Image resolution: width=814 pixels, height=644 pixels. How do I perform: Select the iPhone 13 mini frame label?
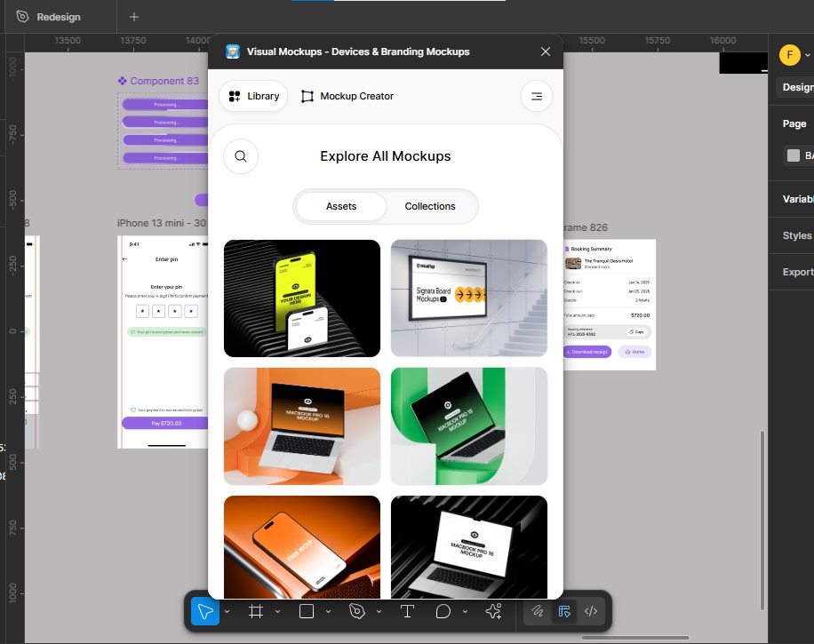pyautogui.click(x=162, y=223)
